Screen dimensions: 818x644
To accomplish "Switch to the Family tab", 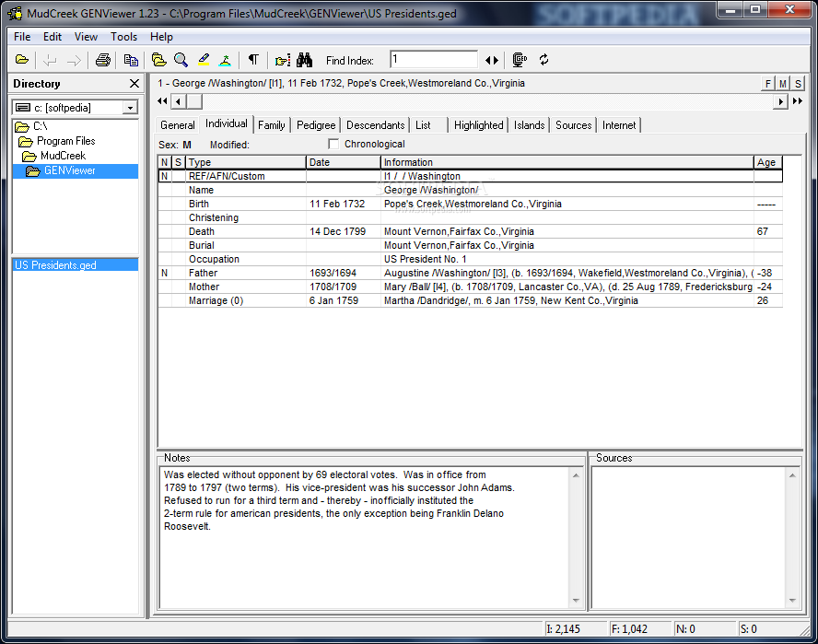I will 271,125.
